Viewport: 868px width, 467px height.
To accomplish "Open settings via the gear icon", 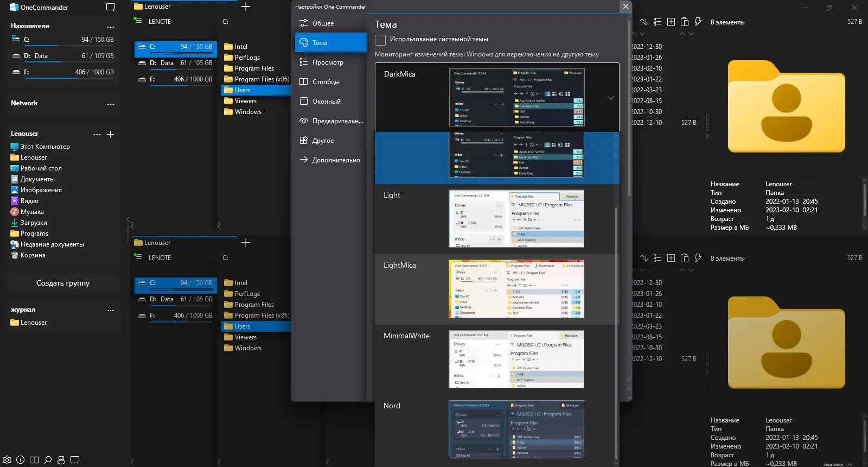I will (7, 460).
